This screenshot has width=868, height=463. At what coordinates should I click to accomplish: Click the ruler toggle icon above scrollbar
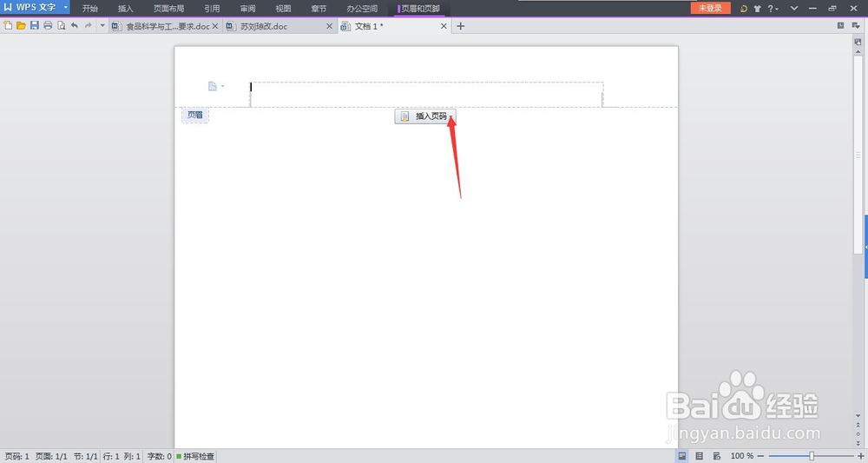[x=858, y=42]
